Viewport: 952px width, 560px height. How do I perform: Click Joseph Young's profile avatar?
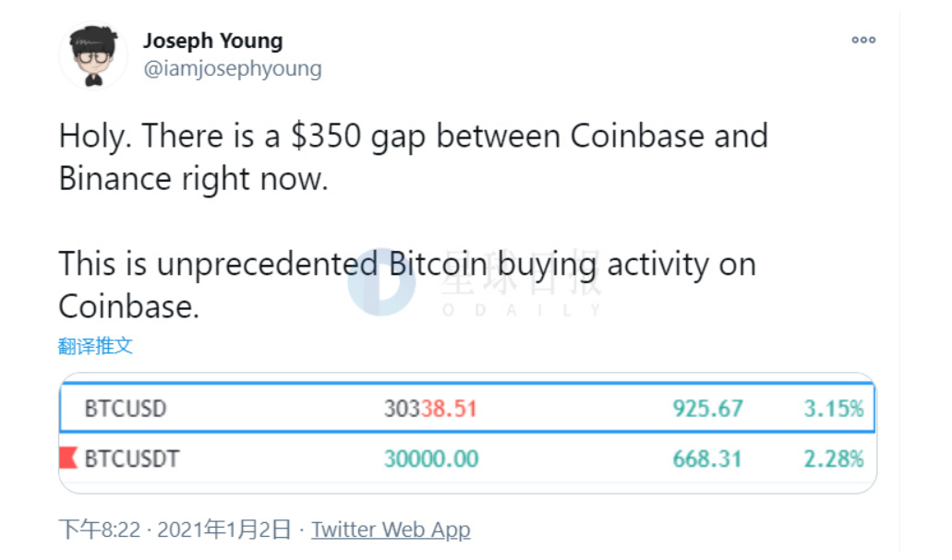(x=93, y=56)
